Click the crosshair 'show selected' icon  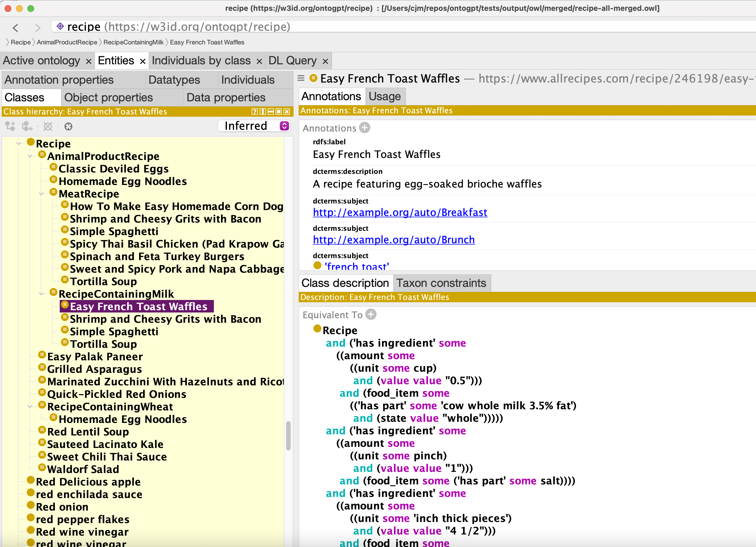coord(68,126)
